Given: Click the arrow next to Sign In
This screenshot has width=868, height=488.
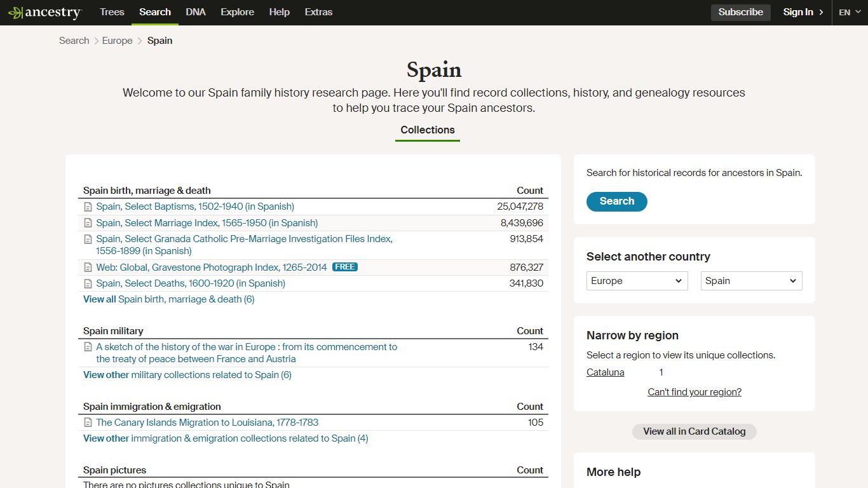Looking at the screenshot, I should coord(821,12).
